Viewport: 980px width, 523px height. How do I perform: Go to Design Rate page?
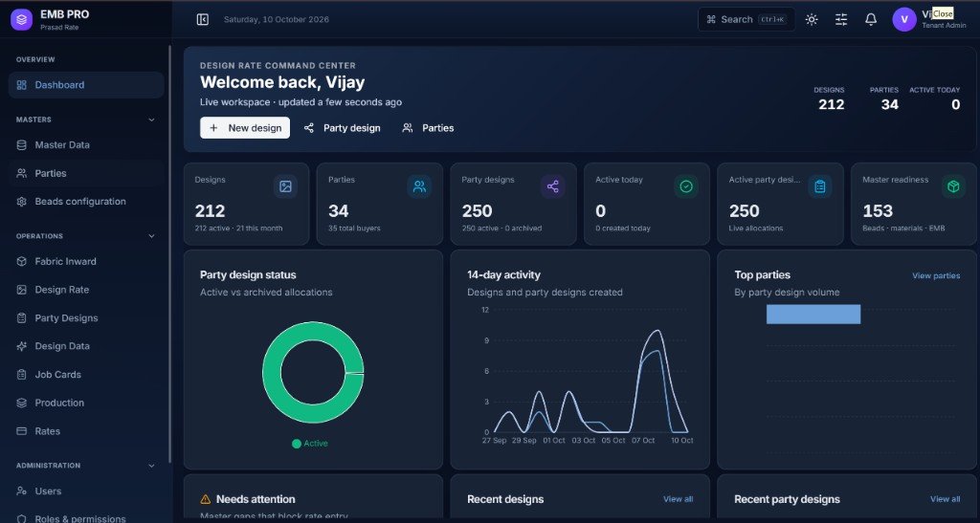(86, 290)
